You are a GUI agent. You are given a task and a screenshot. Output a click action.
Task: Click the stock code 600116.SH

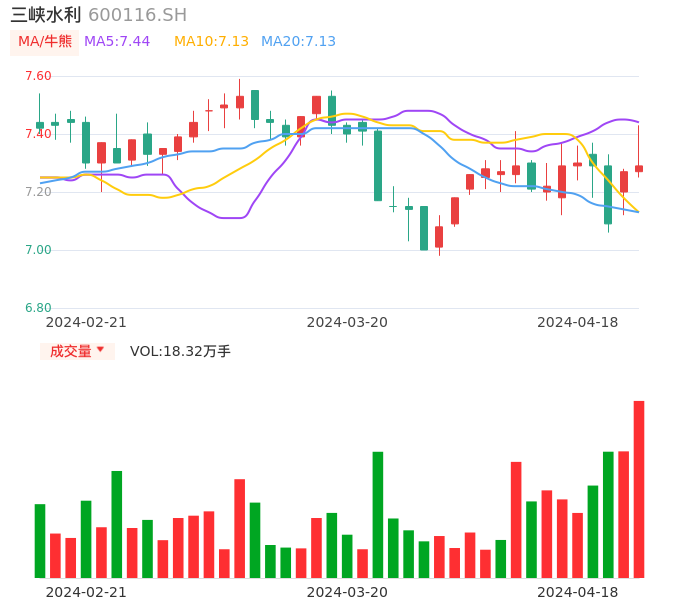[x=137, y=15]
